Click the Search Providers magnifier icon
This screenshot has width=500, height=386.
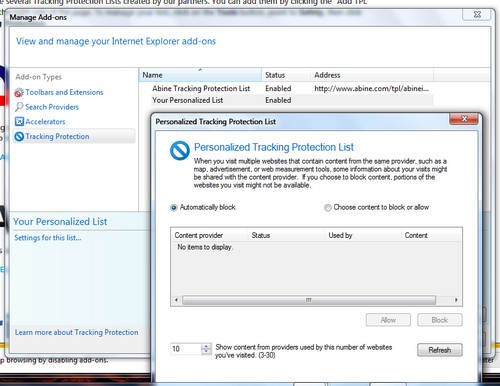coord(19,107)
